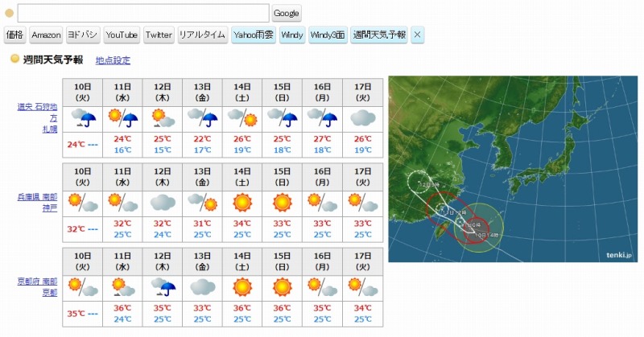Image resolution: width=644 pixels, height=337 pixels.
Task: Click Sapporo table 13日 (金) header
Action: [x=203, y=92]
